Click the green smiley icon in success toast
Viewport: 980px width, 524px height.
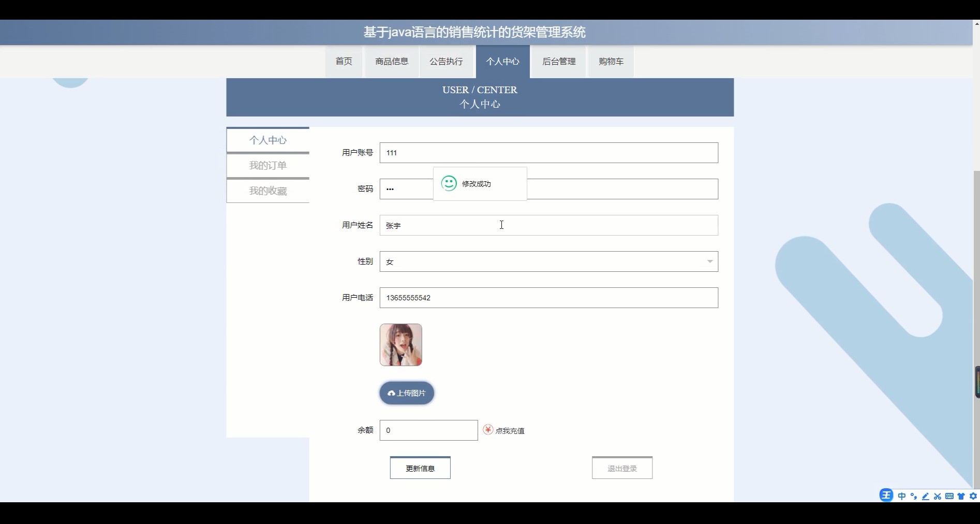449,183
